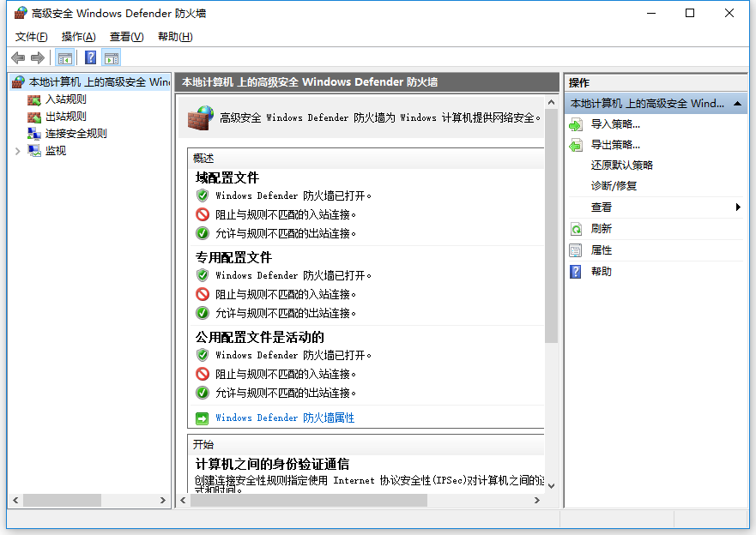Click the 开始 section header
Screen dimensions: 756x535
[x=203, y=444]
